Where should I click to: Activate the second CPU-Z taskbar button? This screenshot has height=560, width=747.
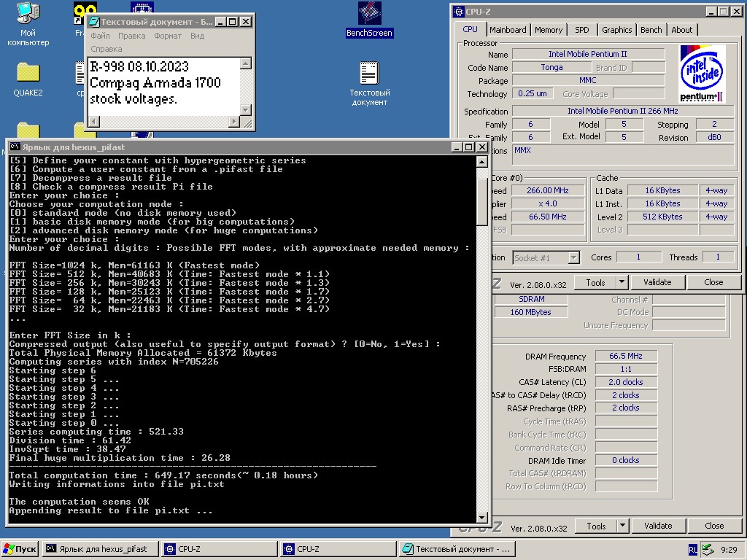tap(338, 549)
